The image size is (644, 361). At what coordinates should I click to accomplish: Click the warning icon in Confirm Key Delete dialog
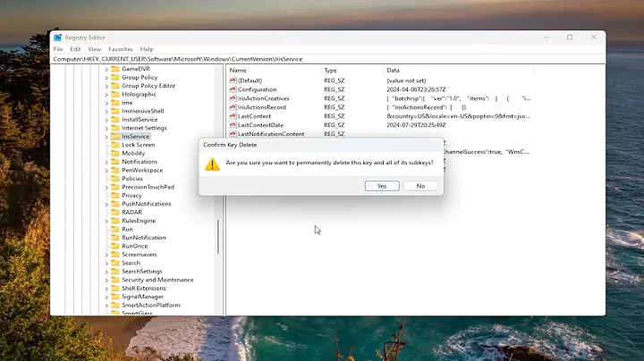tap(212, 164)
